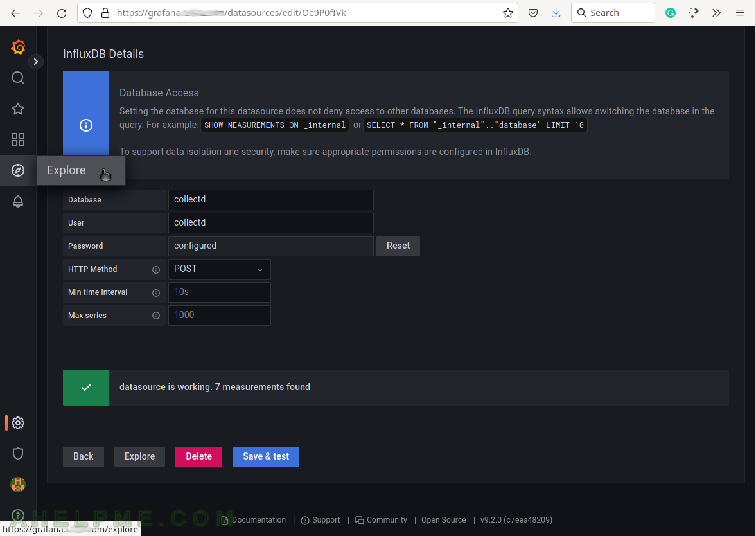Click the Database Access info icon
Image resolution: width=756 pixels, height=536 pixels.
86,125
